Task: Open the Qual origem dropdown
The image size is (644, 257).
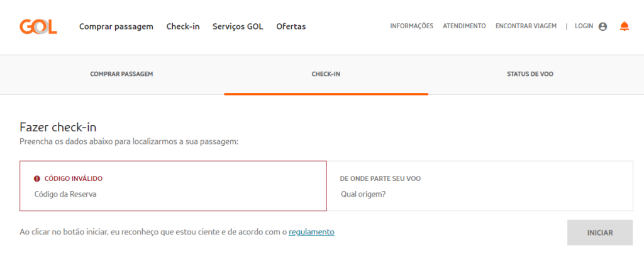Action: click(x=479, y=194)
